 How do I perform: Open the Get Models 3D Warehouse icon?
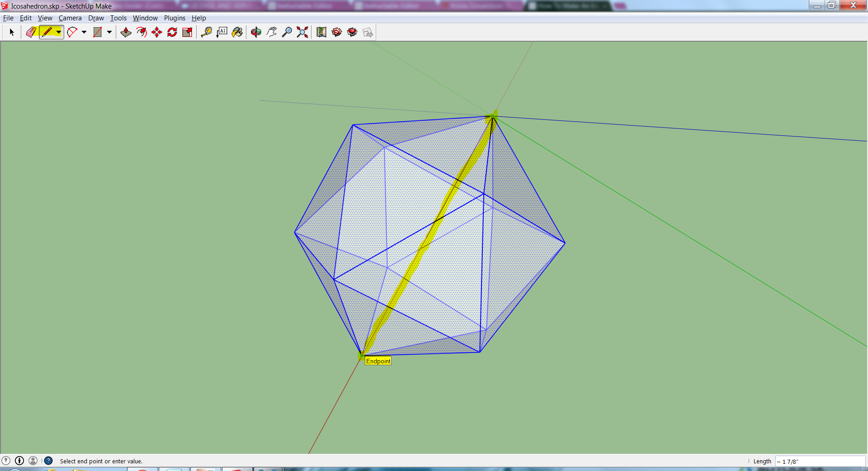[337, 32]
